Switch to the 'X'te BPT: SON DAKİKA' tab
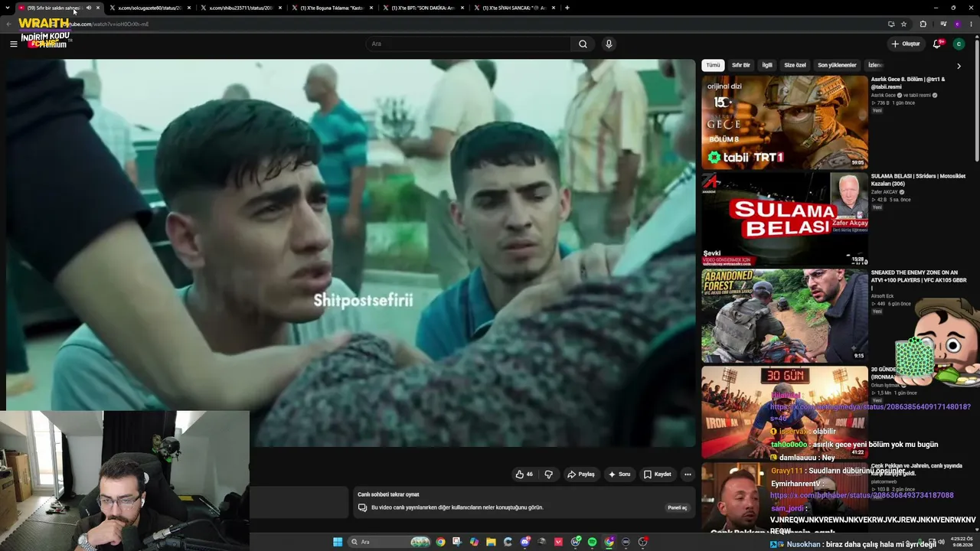 click(423, 8)
